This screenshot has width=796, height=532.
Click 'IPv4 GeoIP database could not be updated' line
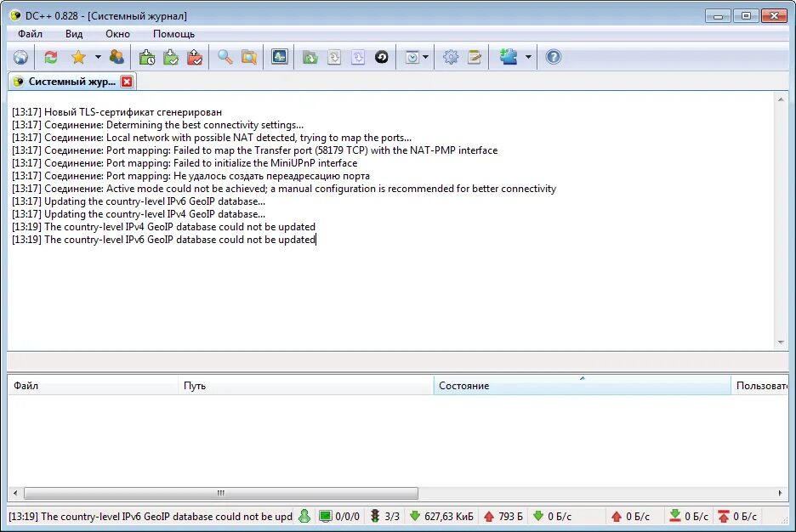(x=163, y=227)
